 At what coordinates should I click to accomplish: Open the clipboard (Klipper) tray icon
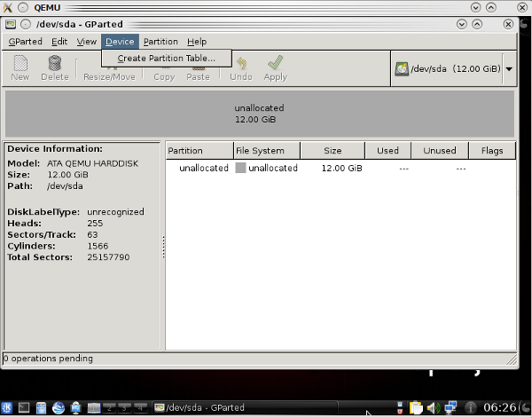pyautogui.click(x=416, y=407)
